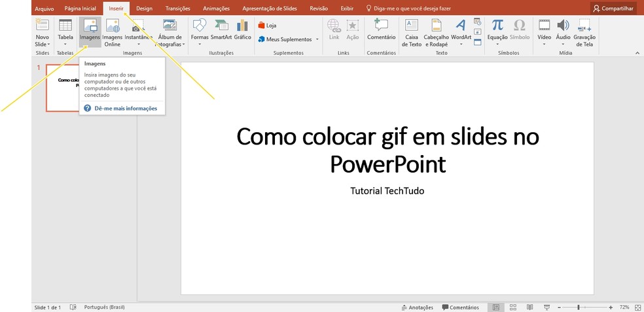Expand Vídeo dropdown arrow

(545, 44)
